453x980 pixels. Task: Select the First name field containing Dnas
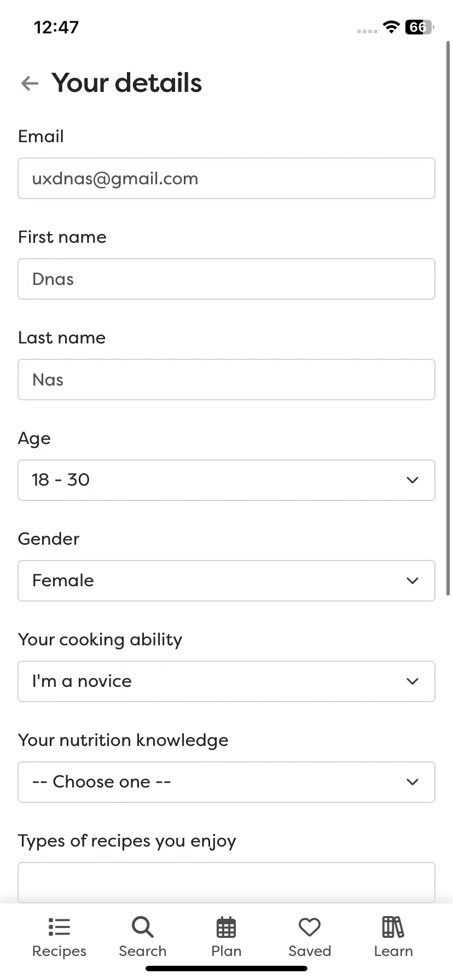click(x=226, y=279)
